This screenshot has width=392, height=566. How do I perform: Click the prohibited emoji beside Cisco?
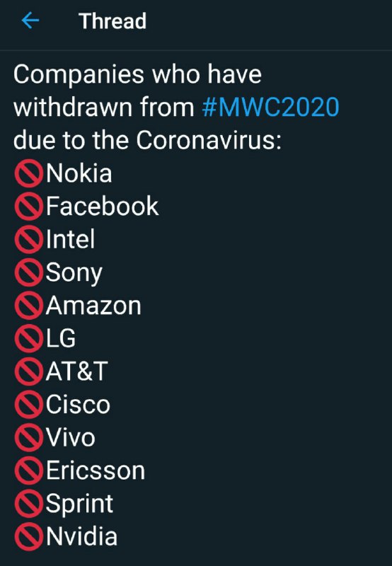pyautogui.click(x=29, y=405)
